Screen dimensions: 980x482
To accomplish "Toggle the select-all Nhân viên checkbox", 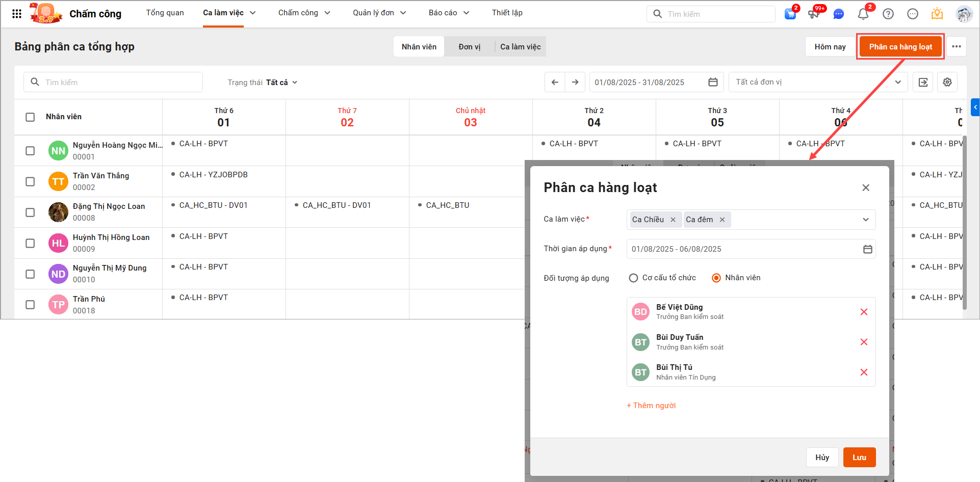I will click(x=30, y=117).
